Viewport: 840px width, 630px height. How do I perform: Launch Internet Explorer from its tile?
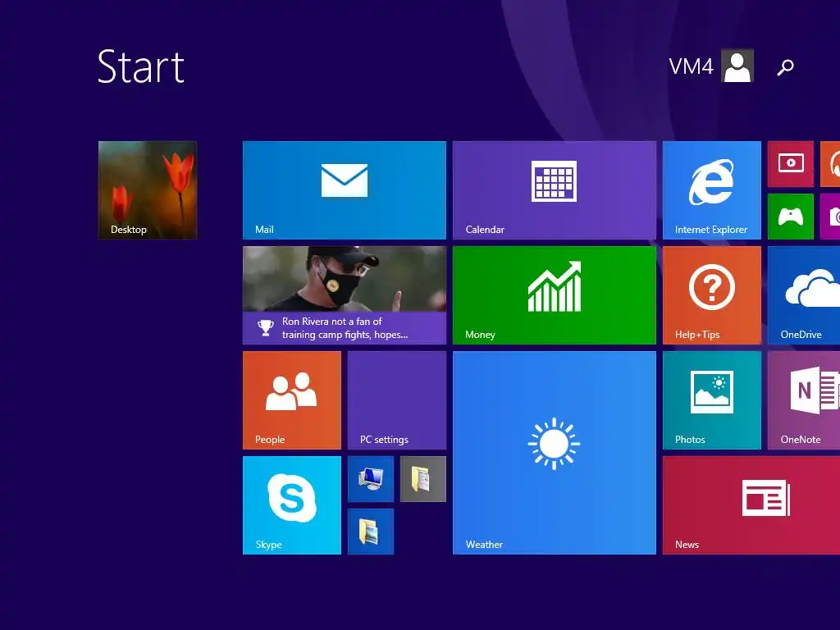[x=711, y=189]
